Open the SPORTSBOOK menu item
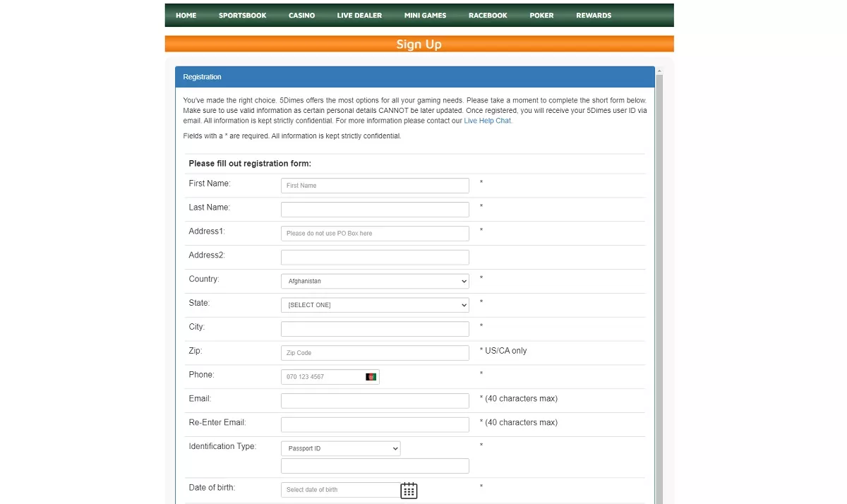The image size is (847, 504). [243, 16]
